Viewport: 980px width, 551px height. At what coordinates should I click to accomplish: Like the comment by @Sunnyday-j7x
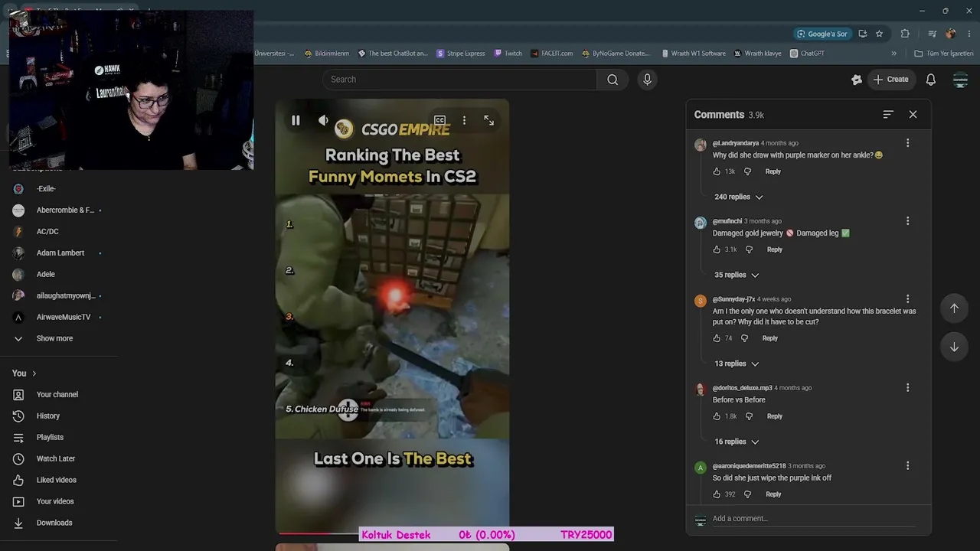coord(717,338)
